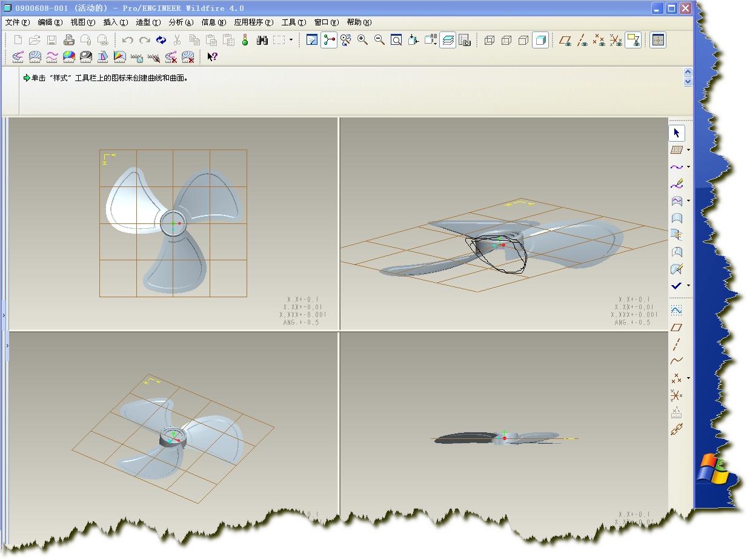Image resolution: width=747 pixels, height=560 pixels.
Task: Click the context-sensitive help arrow icon
Action: pyautogui.click(x=212, y=57)
